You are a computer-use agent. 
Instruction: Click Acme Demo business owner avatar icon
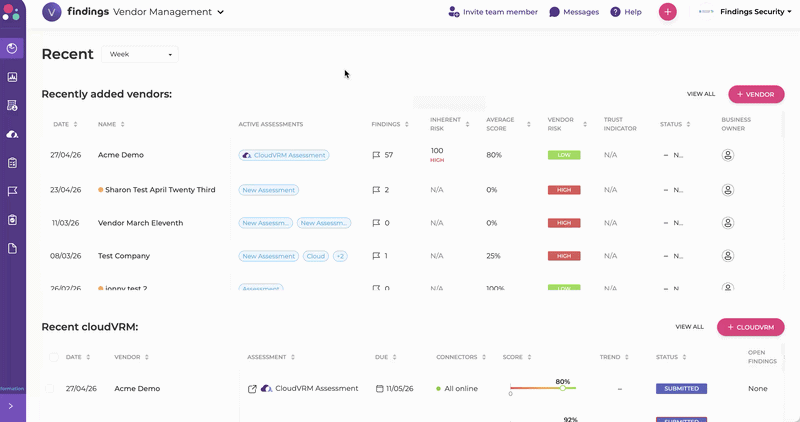(x=728, y=155)
